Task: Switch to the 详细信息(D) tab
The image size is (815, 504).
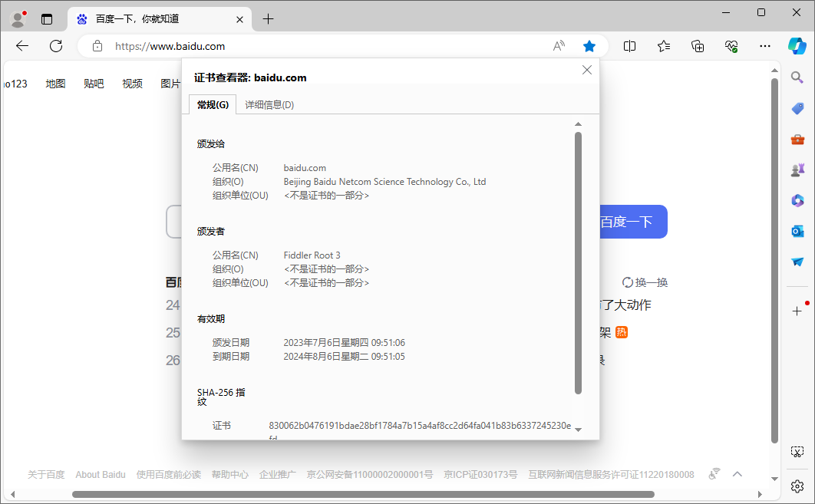Action: pos(269,104)
